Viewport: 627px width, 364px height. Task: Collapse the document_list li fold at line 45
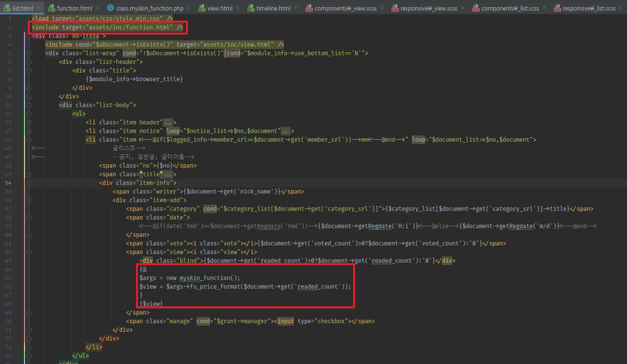29,140
